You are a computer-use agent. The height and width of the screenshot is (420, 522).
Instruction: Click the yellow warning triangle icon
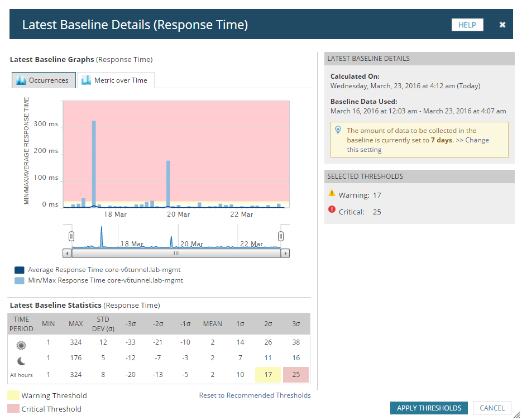pyautogui.click(x=332, y=193)
